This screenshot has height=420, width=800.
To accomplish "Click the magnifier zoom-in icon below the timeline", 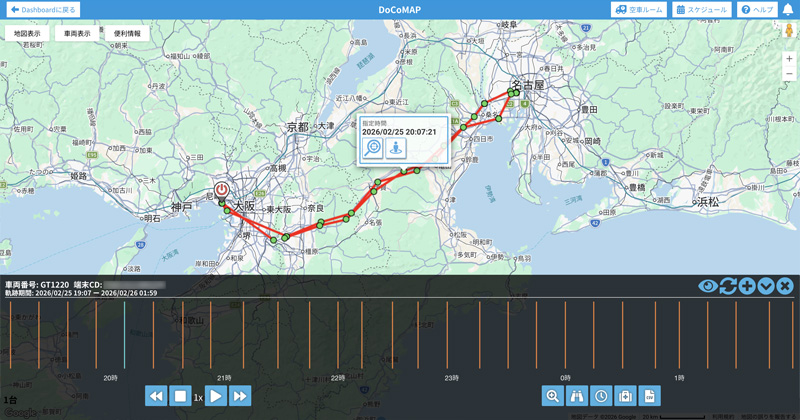I will pos(553,396).
